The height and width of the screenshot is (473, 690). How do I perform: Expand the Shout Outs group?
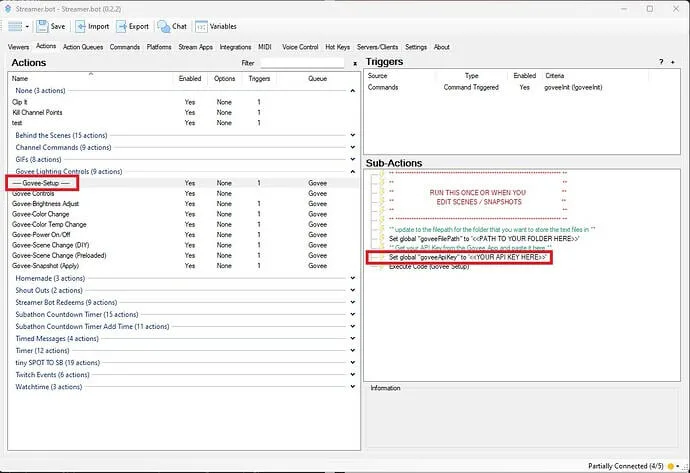[x=352, y=290]
